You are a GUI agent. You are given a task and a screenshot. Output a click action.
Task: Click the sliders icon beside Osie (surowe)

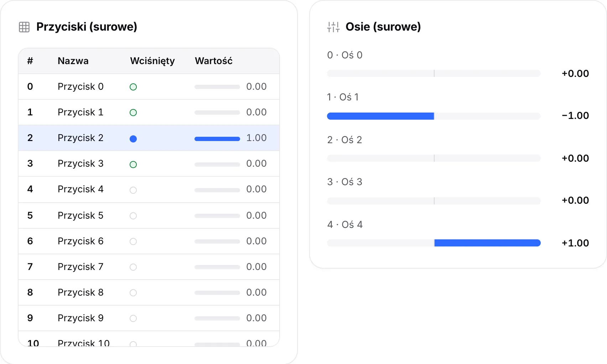(333, 27)
